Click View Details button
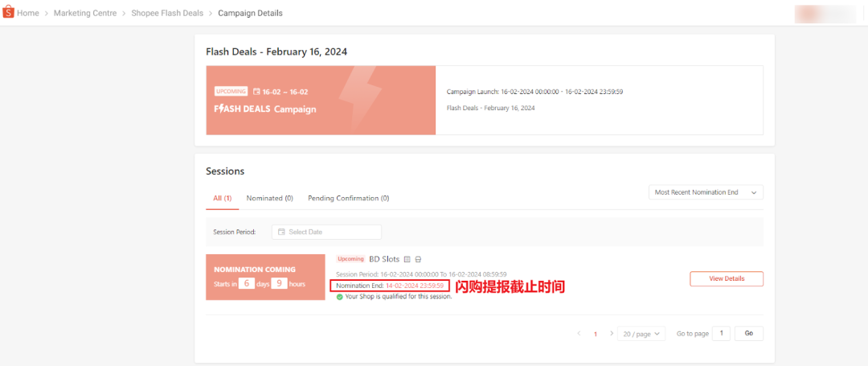 [x=727, y=278]
